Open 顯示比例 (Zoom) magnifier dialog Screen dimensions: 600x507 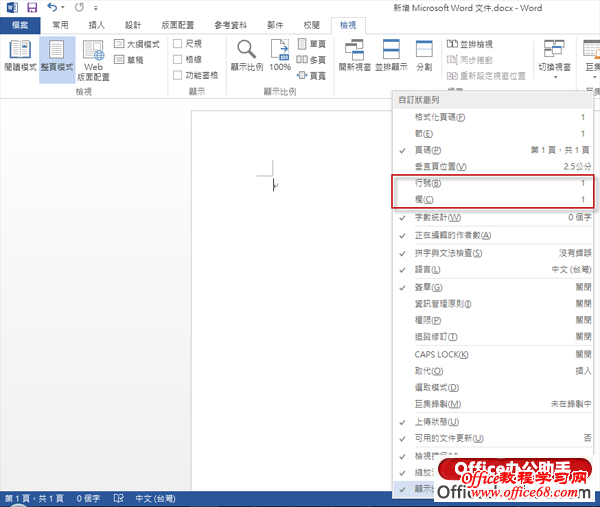tap(247, 55)
